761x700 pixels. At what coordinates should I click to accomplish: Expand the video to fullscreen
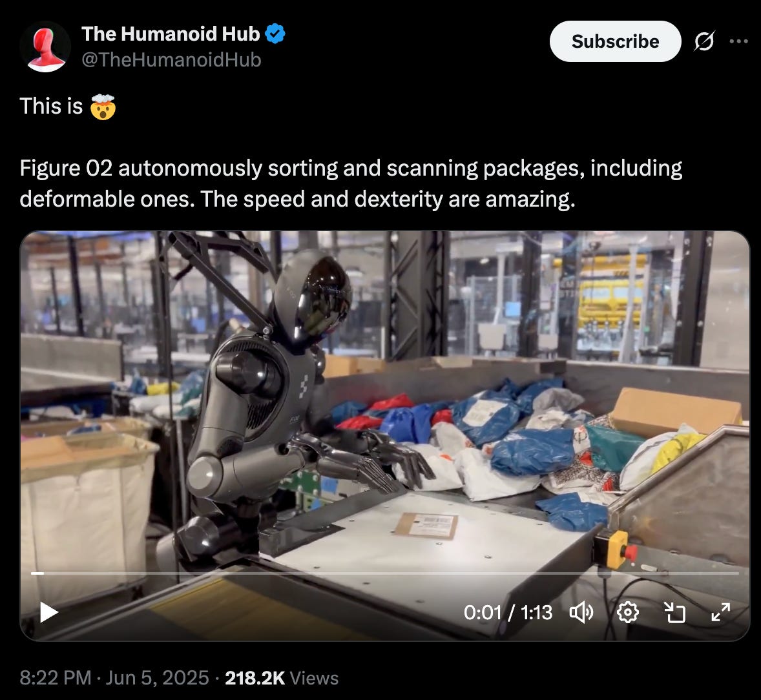721,612
